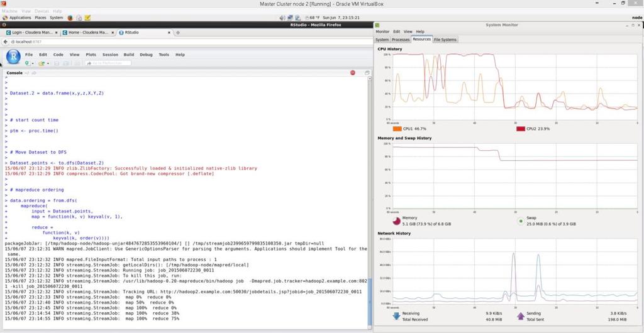The width and height of the screenshot is (644, 333).
Task: Click the CPU2 red color swatch
Action: coord(520,129)
